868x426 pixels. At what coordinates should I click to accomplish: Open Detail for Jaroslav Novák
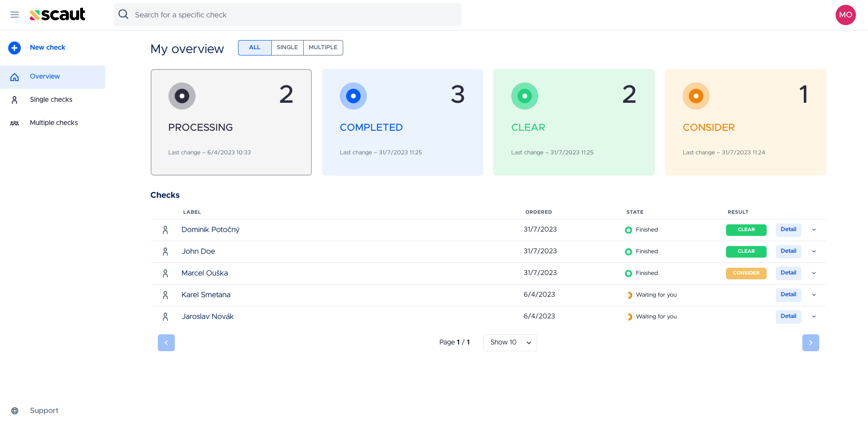(x=788, y=316)
